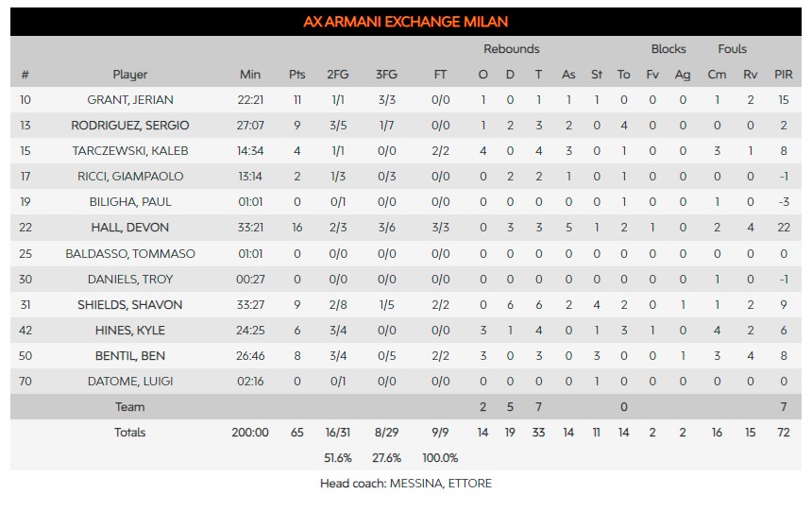This screenshot has width=812, height=511.
Task: Select Tarczewski, Kaleb in the player list
Action: click(x=130, y=150)
